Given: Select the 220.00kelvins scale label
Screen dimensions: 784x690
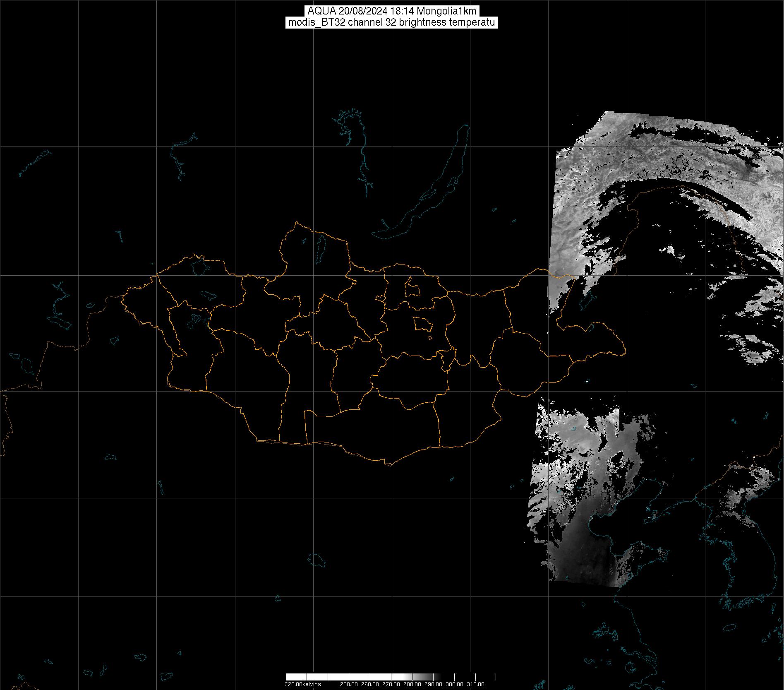Looking at the screenshot, I should coord(302,684).
